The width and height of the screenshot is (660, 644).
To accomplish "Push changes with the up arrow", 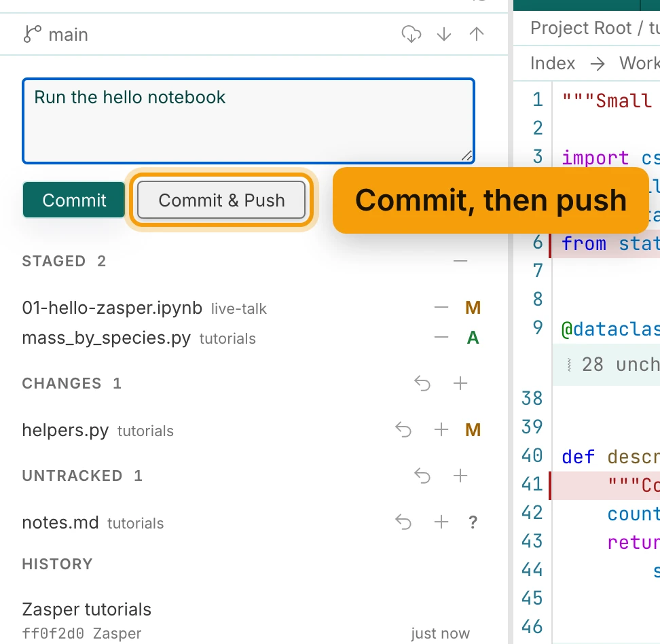I will 477,34.
